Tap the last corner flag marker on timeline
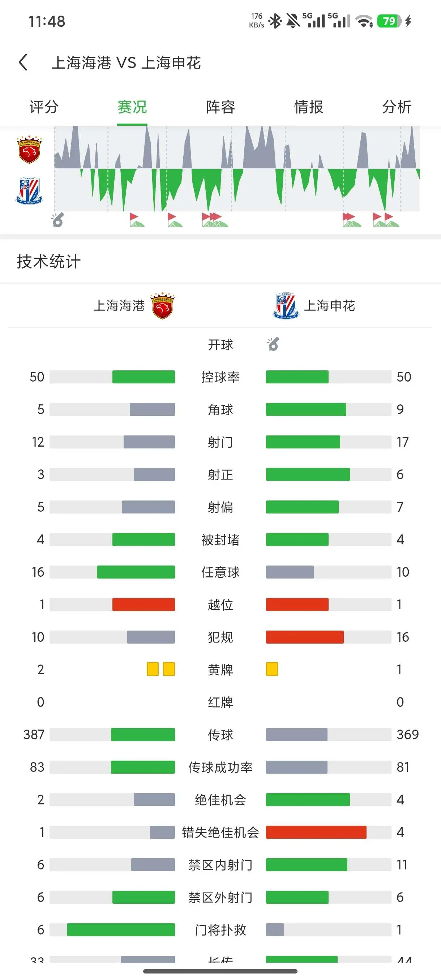Image resolution: width=441 pixels, height=980 pixels. point(391,220)
